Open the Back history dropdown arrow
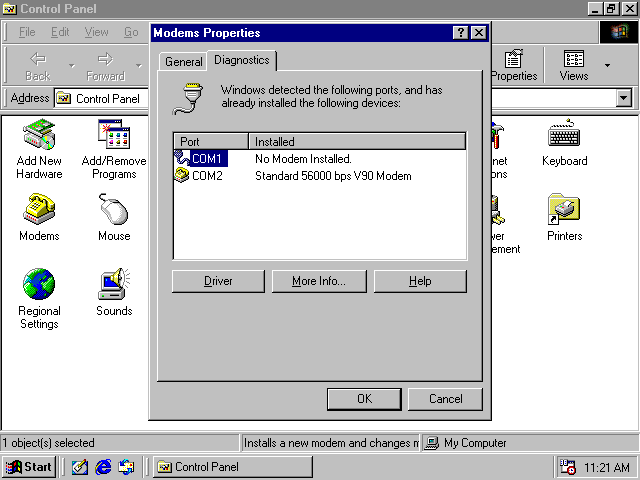This screenshot has width=640, height=480. [x=72, y=66]
